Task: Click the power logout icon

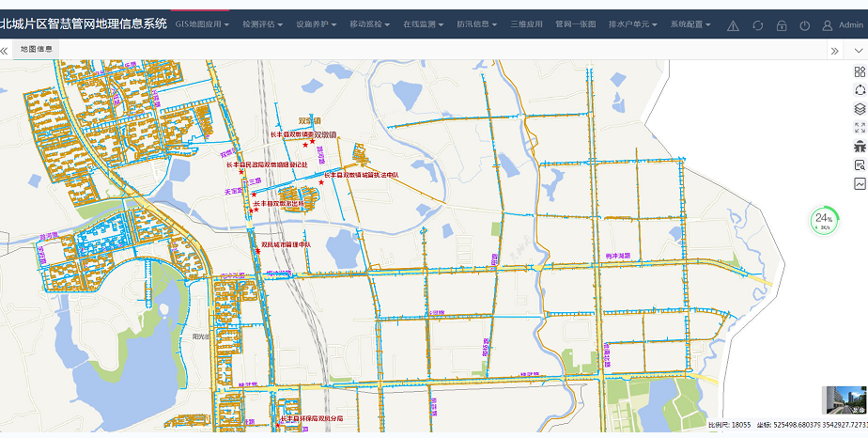Action: [804, 25]
